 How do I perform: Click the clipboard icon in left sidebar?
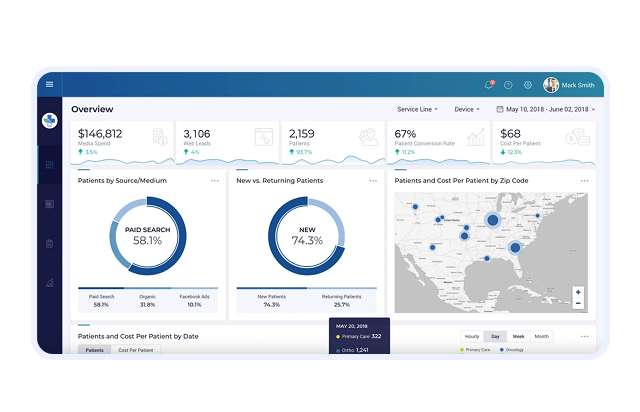50,243
